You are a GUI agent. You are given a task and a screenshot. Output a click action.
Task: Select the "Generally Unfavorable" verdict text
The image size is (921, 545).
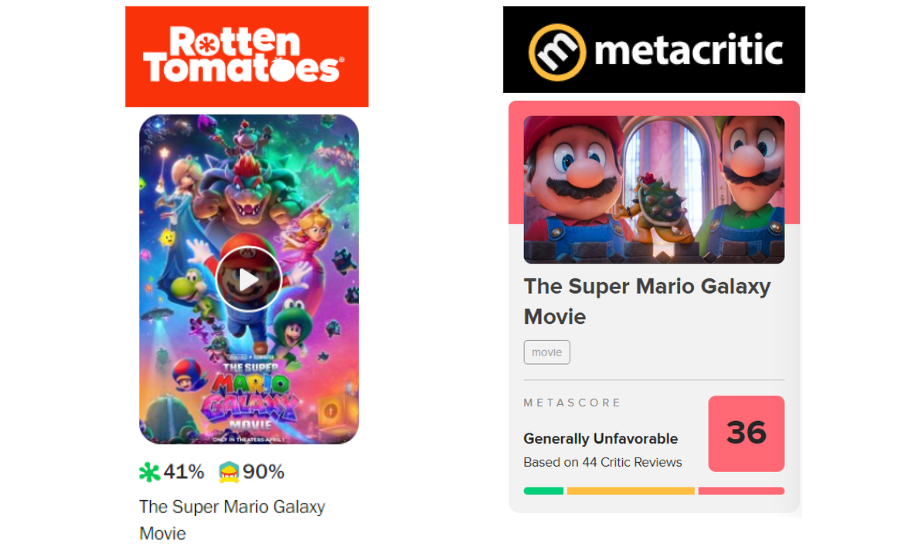pos(600,439)
